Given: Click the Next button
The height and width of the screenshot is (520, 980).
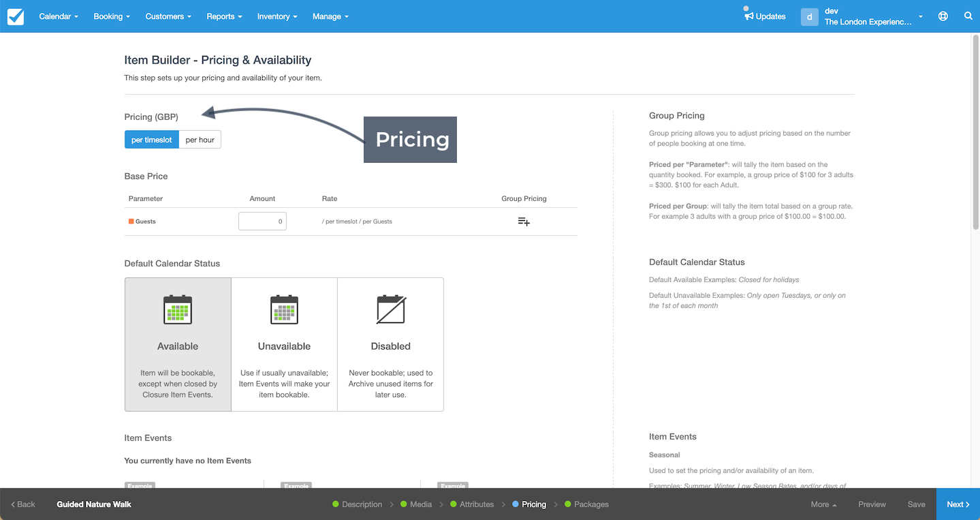Looking at the screenshot, I should pyautogui.click(x=958, y=504).
